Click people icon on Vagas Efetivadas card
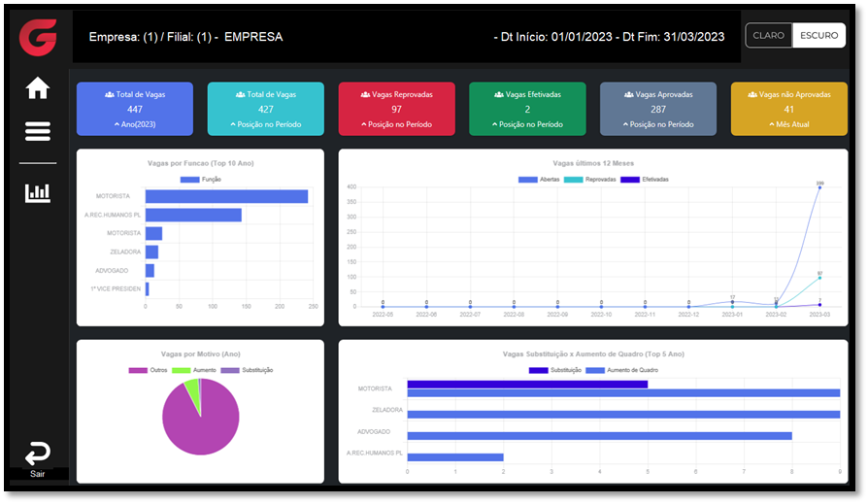The image size is (868, 504). [499, 95]
